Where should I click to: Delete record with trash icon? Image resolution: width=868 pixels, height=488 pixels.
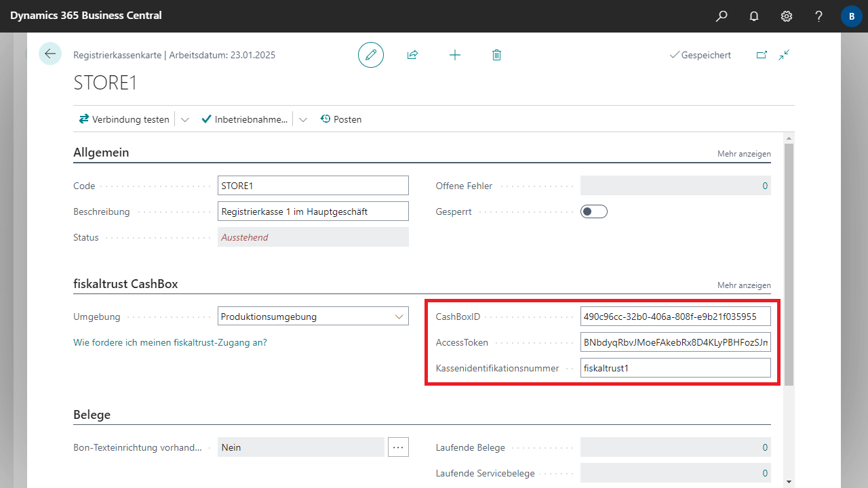496,55
